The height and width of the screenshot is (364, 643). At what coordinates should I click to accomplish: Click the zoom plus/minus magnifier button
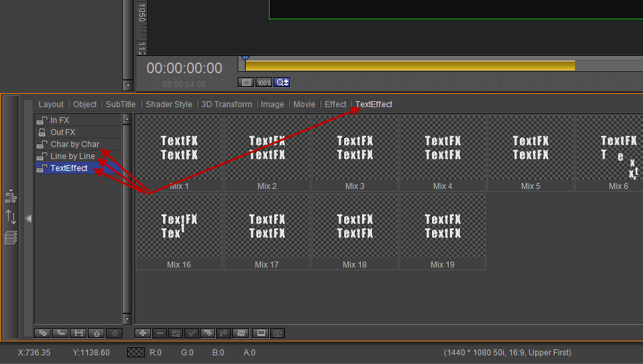pos(282,83)
